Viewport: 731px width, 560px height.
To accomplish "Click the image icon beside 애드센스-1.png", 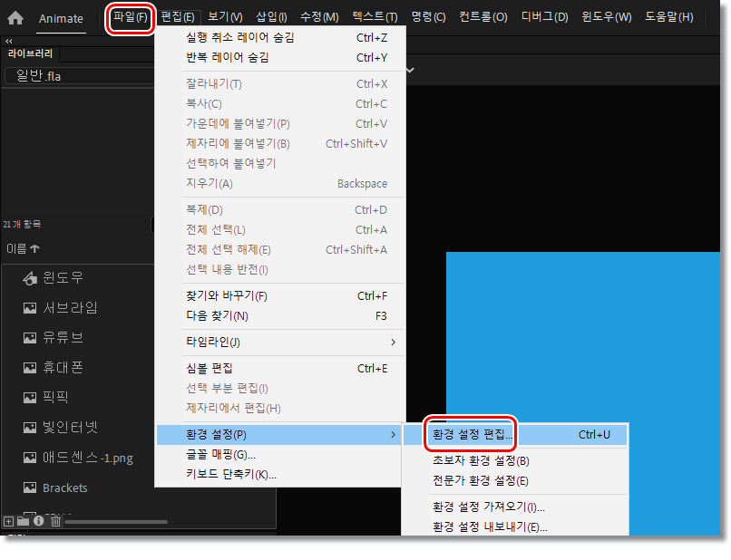I will point(30,458).
